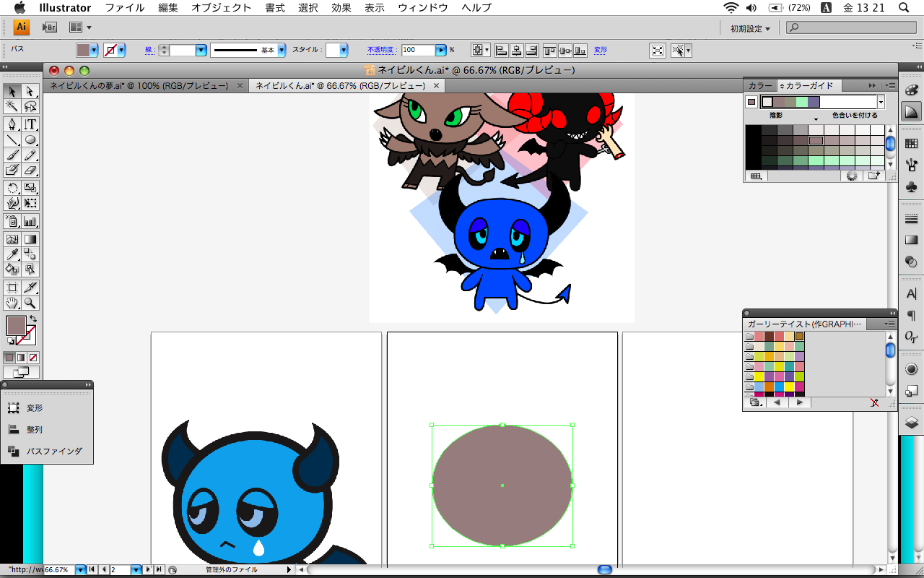Image resolution: width=924 pixels, height=578 pixels.
Task: Choose the Line Segment tool
Action: pyautogui.click(x=12, y=139)
